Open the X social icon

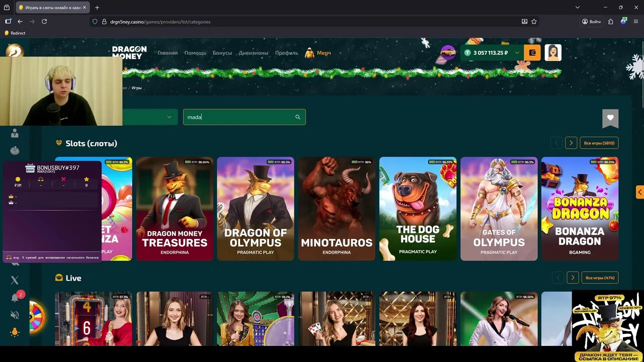(x=15, y=280)
